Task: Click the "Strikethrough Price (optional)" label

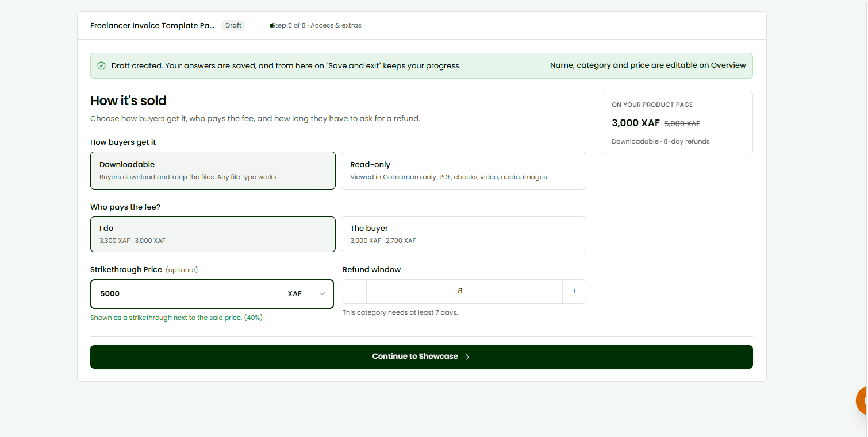Action: [x=144, y=270]
